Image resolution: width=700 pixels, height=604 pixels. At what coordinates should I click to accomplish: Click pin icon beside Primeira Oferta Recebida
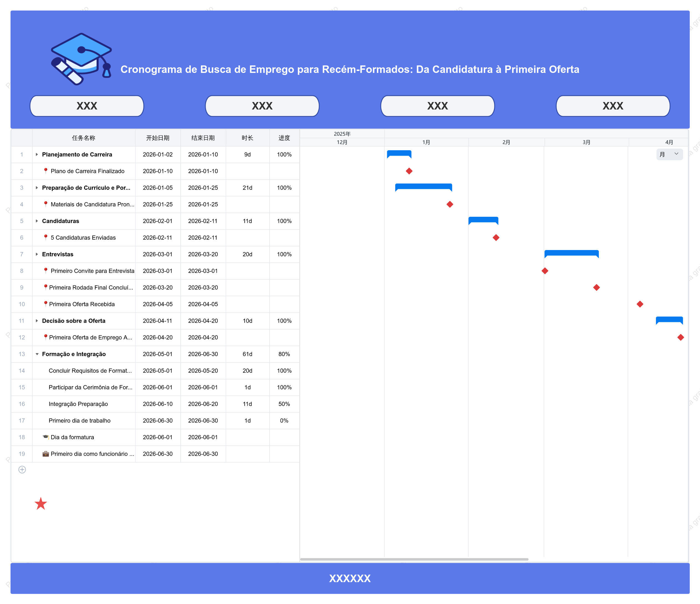[x=46, y=304]
